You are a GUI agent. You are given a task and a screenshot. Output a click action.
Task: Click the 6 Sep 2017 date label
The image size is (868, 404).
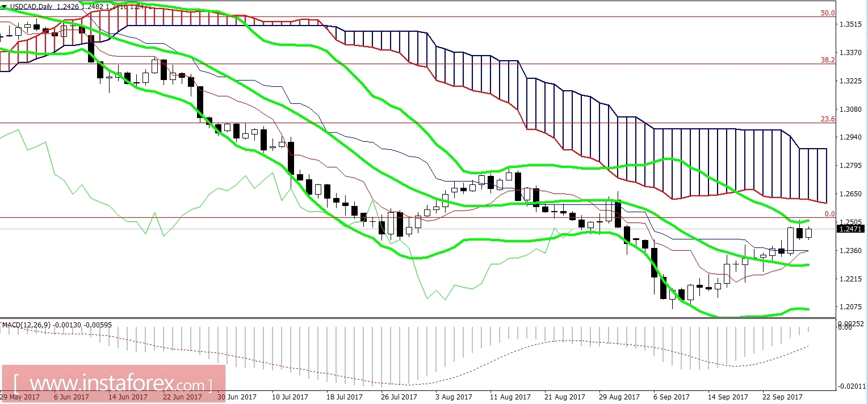point(671,397)
